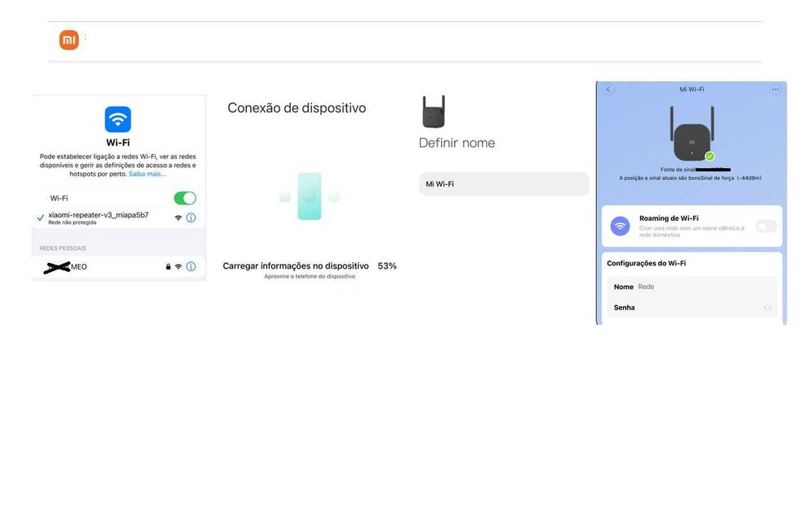Click the MEO network Wi-Fi signal icon
The width and height of the screenshot is (812, 509).
pos(178,266)
